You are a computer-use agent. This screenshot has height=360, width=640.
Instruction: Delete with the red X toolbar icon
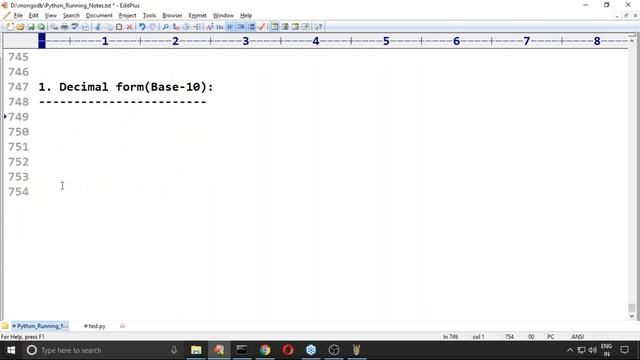click(x=129, y=27)
